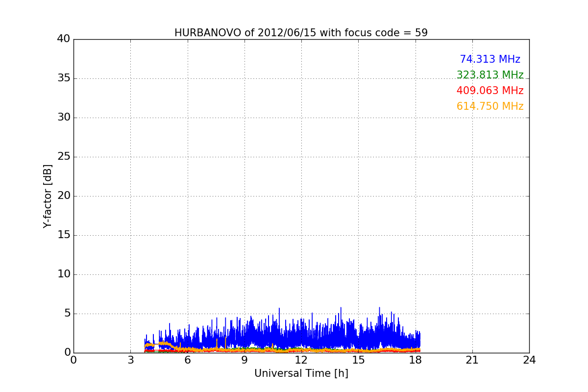Click the y-axis tick value 20

[x=64, y=196]
